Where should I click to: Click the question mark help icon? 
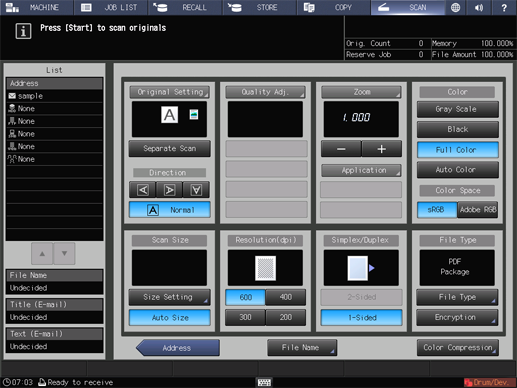[x=504, y=7]
